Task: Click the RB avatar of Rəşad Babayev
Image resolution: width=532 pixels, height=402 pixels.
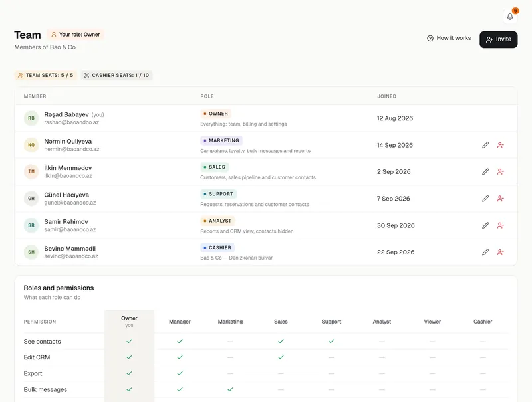Action: click(x=31, y=118)
